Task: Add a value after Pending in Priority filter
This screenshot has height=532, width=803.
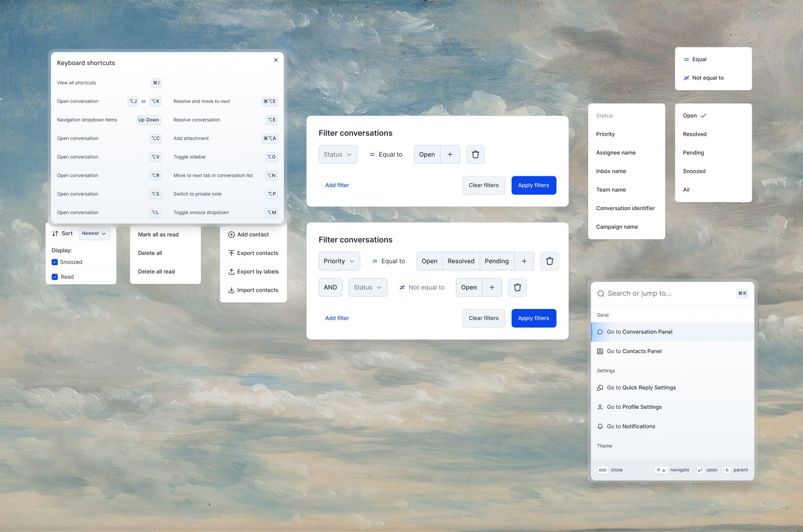Action: tap(524, 261)
